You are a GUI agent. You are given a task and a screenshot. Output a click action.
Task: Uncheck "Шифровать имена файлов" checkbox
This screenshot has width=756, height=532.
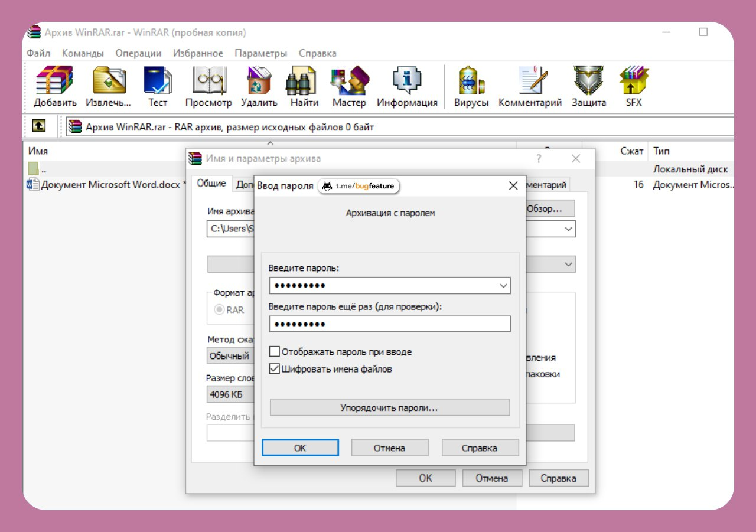pyautogui.click(x=274, y=369)
